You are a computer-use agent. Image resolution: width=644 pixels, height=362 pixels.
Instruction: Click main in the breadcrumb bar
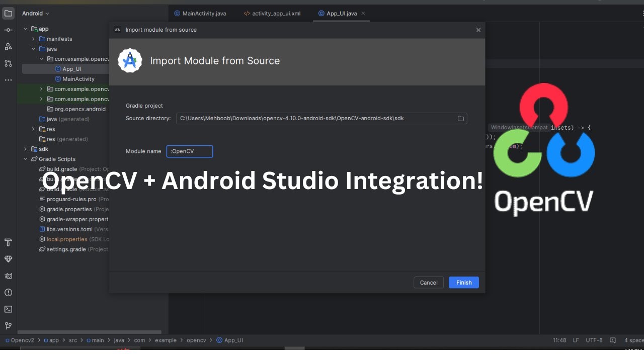[x=95, y=340]
